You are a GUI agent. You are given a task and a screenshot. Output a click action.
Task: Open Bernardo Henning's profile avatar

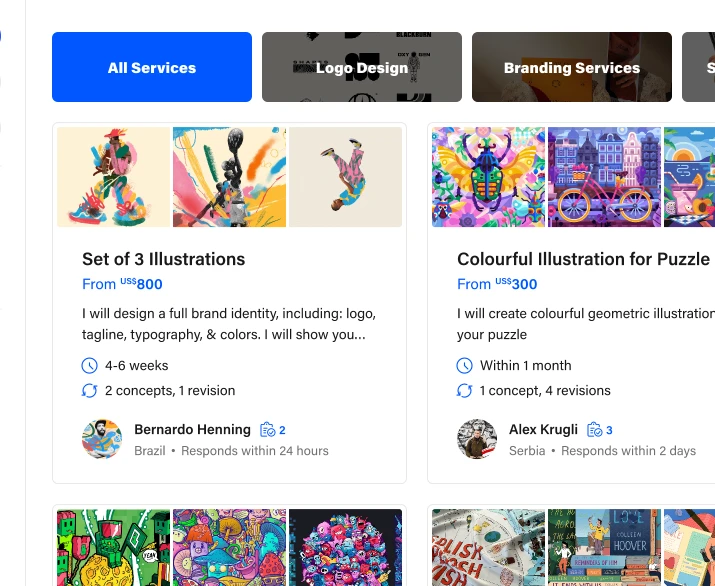[x=102, y=439]
